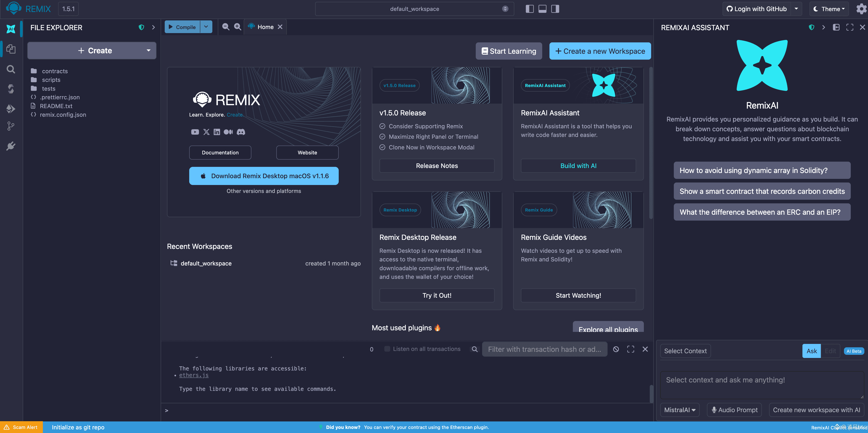Click the zoom in magnifier icon
Screen dimensions: 868x433
(238, 27)
